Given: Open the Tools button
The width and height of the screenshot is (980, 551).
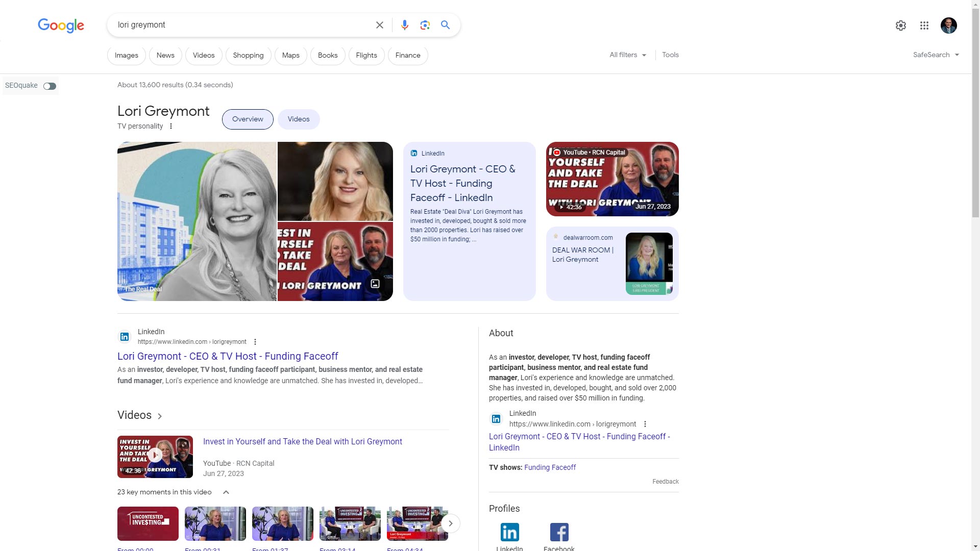Looking at the screenshot, I should point(670,55).
